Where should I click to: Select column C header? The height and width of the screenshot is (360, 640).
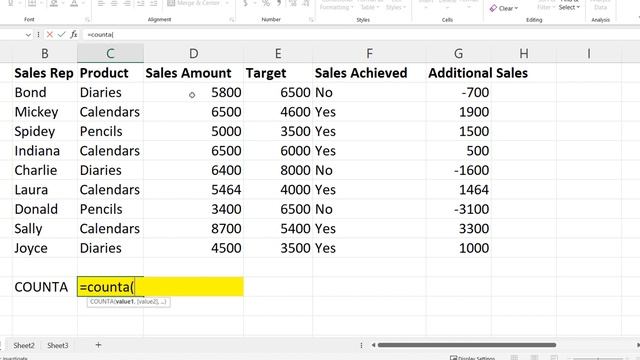click(x=110, y=53)
